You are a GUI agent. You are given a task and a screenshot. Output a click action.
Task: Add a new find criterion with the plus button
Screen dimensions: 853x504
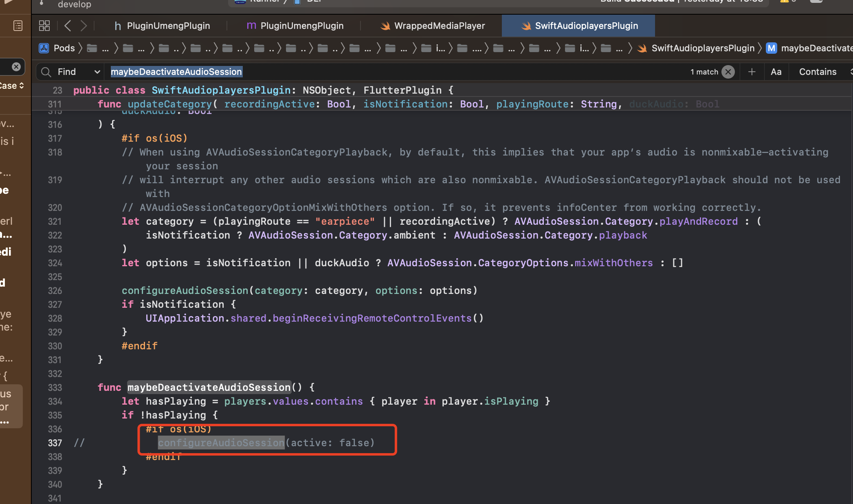click(752, 72)
